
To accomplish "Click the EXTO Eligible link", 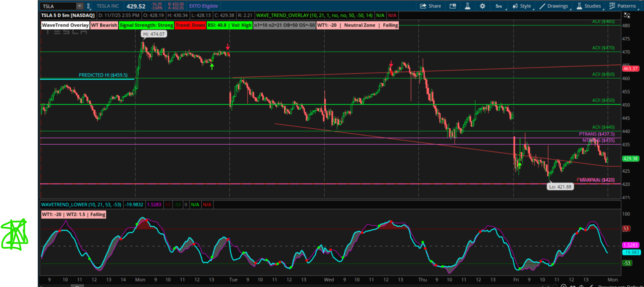I will click(203, 6).
